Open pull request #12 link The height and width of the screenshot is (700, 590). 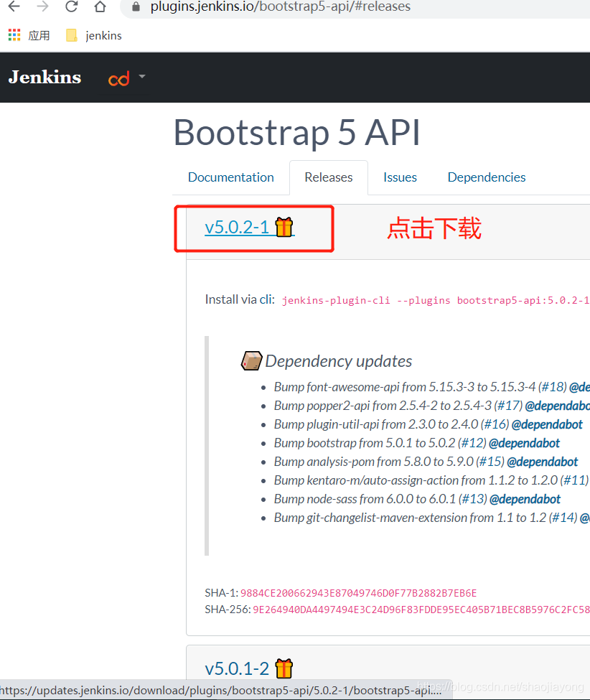point(472,443)
